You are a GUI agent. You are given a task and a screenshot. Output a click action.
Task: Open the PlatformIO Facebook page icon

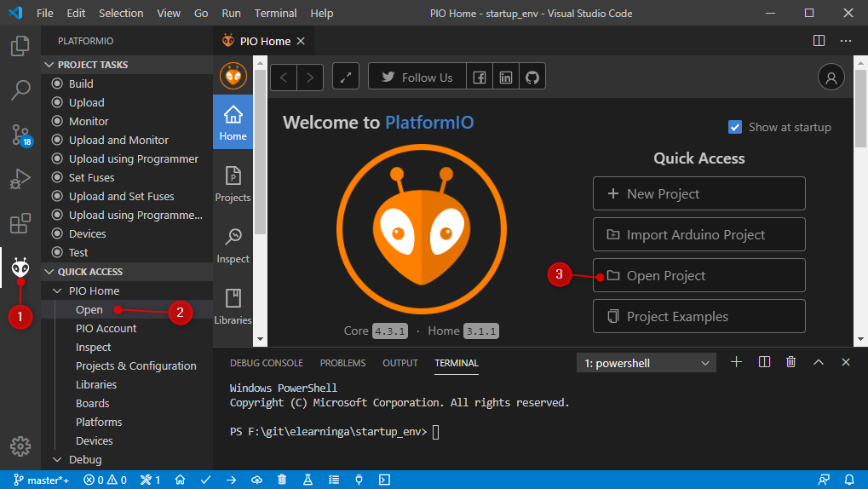tap(480, 77)
